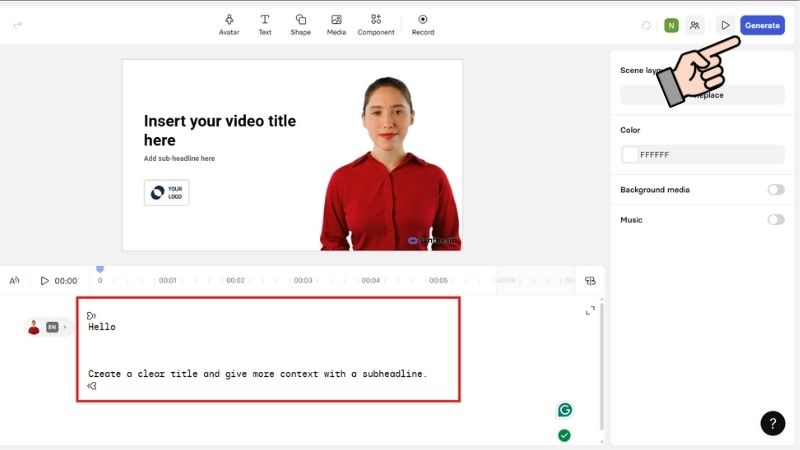This screenshot has width=800, height=450.
Task: Open the Shape tool
Action: pyautogui.click(x=301, y=25)
